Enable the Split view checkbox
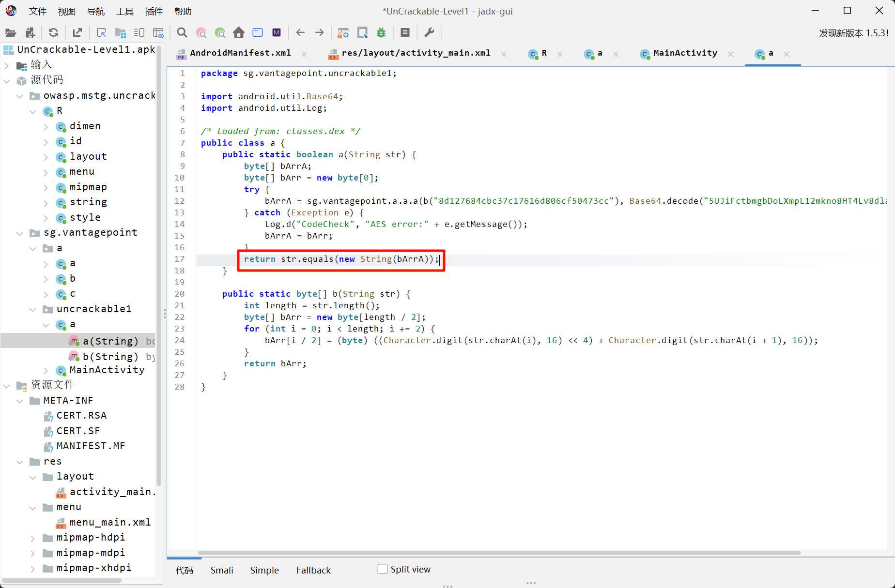Screen dimensions: 895x588 tap(383, 569)
